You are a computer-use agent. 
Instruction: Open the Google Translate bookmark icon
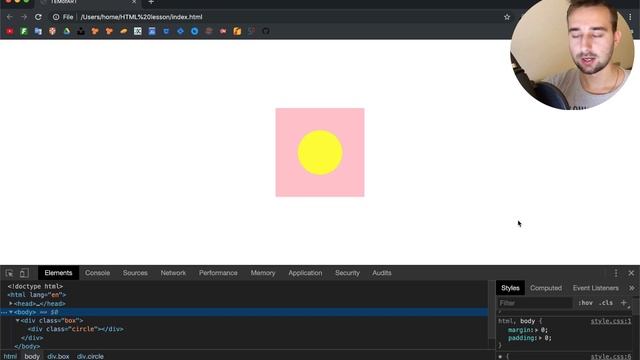pos(38,31)
